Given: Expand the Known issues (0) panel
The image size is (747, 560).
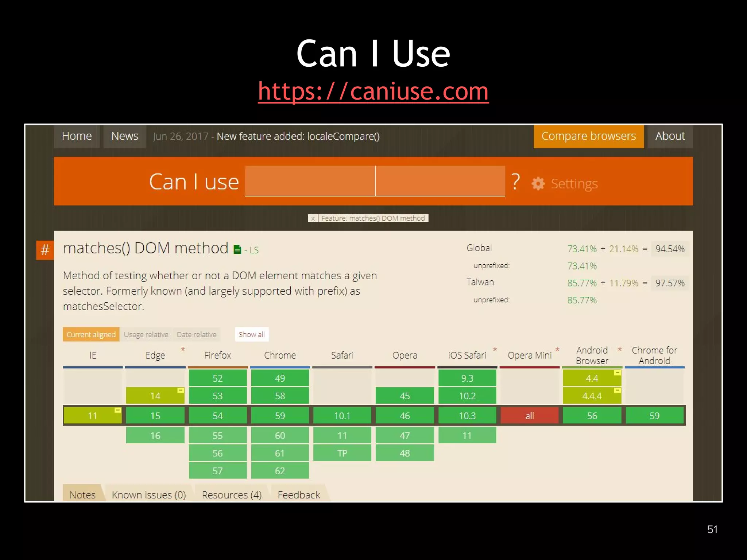Looking at the screenshot, I should point(149,495).
